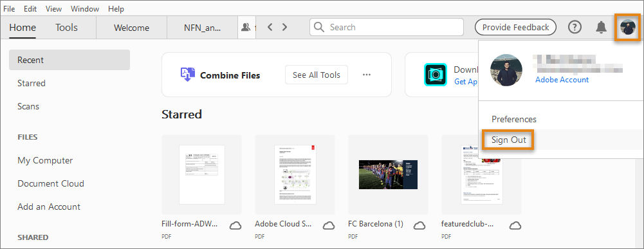Select Starred in the sidebar
644x249 pixels.
(32, 83)
